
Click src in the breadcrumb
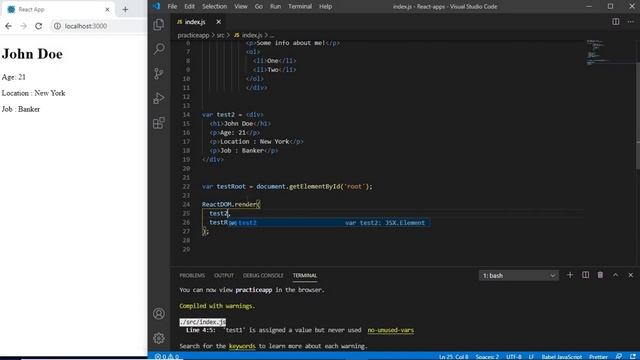[220, 36]
